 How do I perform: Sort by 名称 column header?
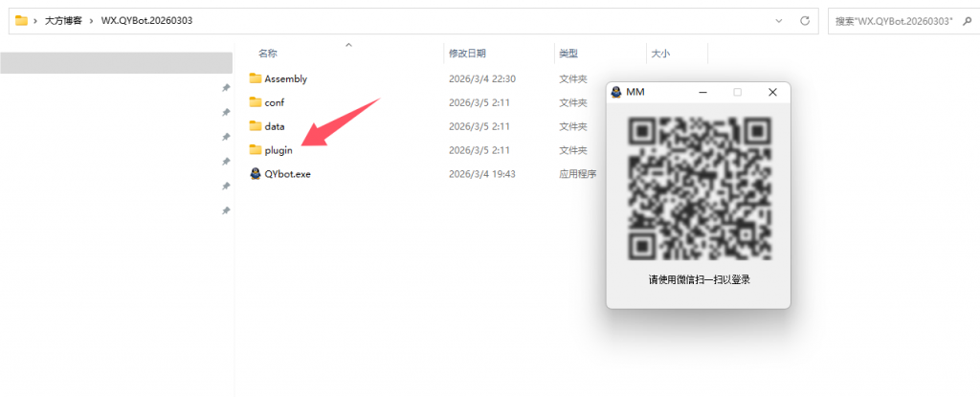(x=268, y=54)
